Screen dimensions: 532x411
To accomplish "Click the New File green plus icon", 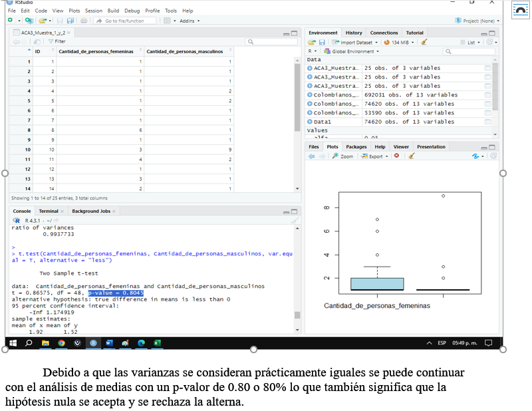I will tap(11, 21).
